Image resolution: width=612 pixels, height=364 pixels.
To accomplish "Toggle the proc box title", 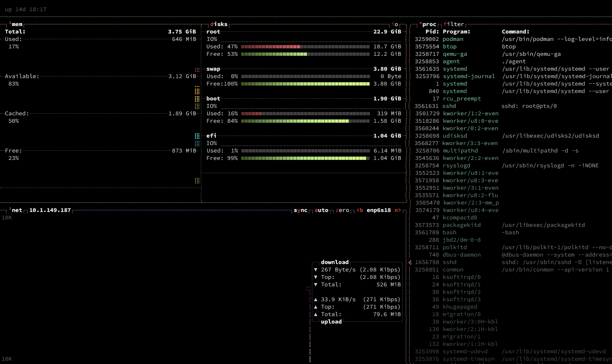I will pos(428,24).
